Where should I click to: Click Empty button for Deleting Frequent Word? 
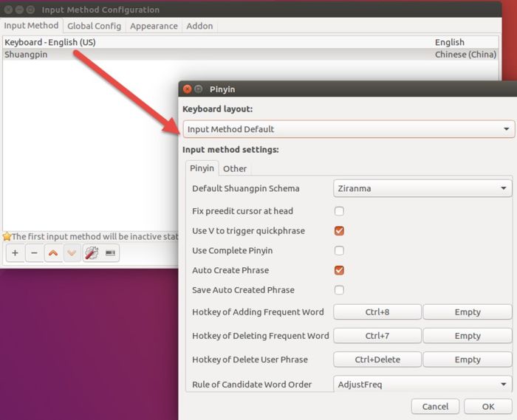468,336
